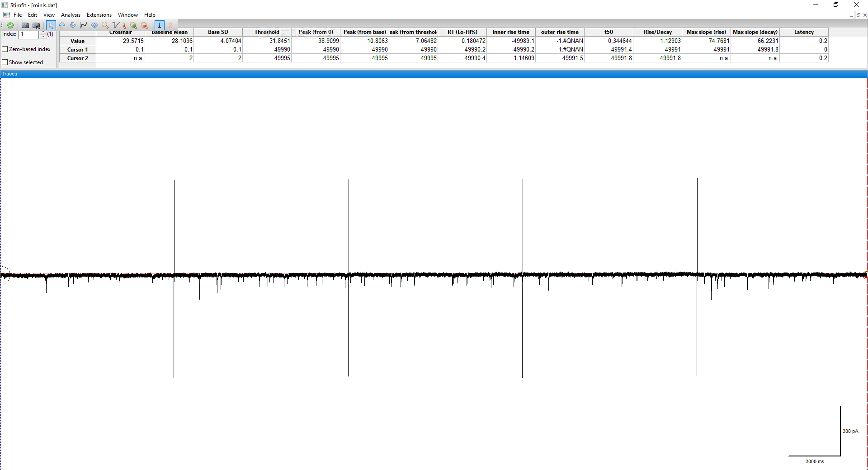Click the baseline mean value 28.1036
This screenshot has width=868, height=470.
pos(169,41)
